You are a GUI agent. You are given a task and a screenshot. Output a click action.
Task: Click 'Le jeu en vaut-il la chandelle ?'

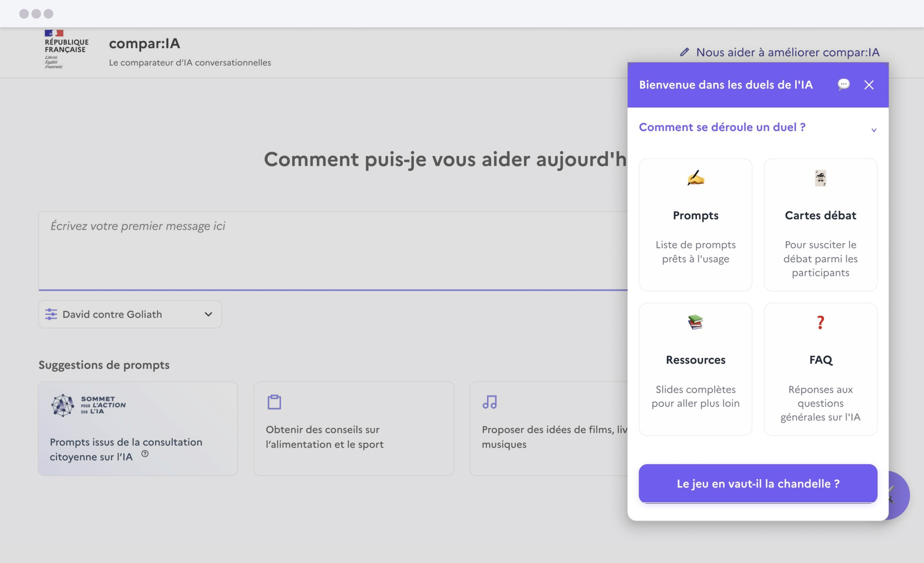(758, 483)
